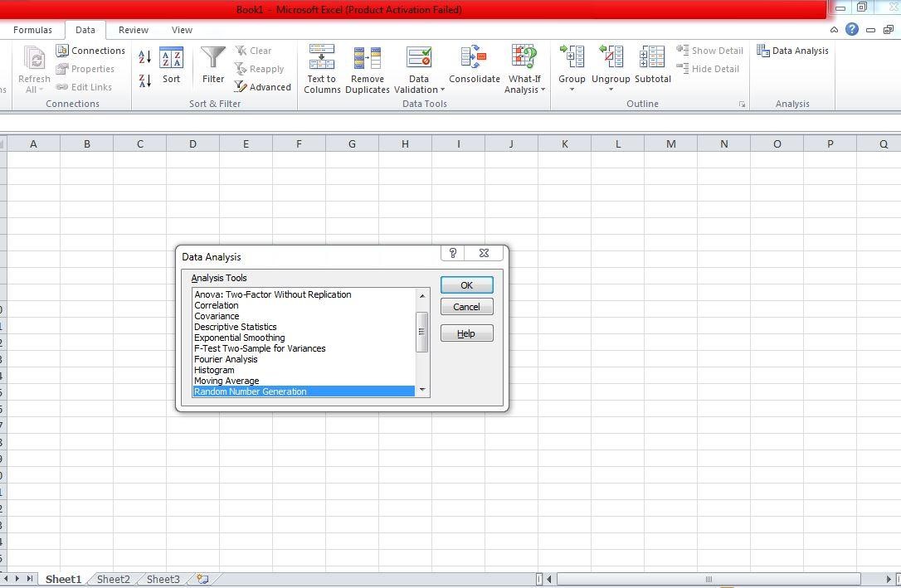Image resolution: width=901 pixels, height=588 pixels.
Task: Click Analysis Tools list scroll up arrow
Action: tap(421, 296)
